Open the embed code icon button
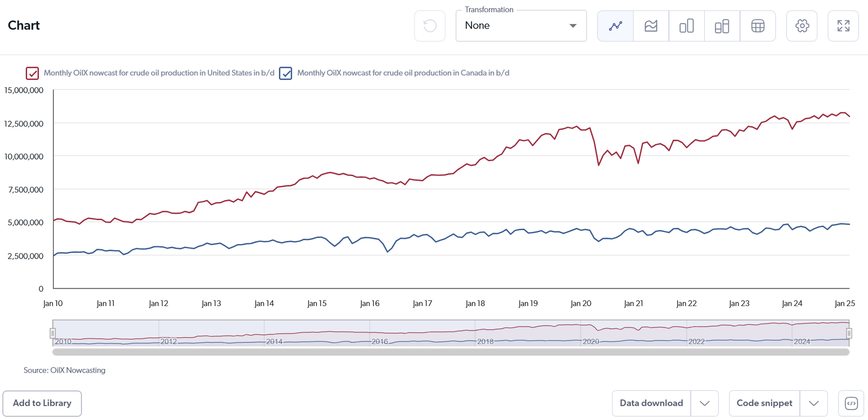This screenshot has height=420, width=868. [851, 403]
